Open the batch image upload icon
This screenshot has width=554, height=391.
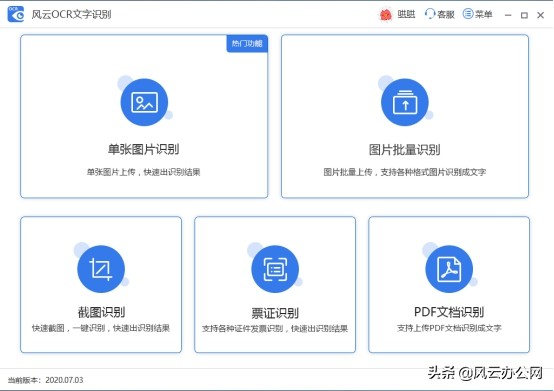405,102
